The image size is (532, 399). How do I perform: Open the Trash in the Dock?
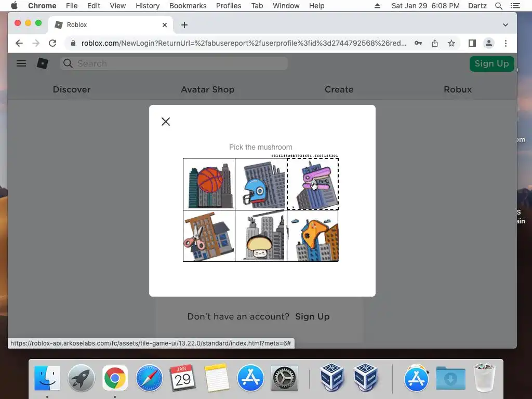484,377
